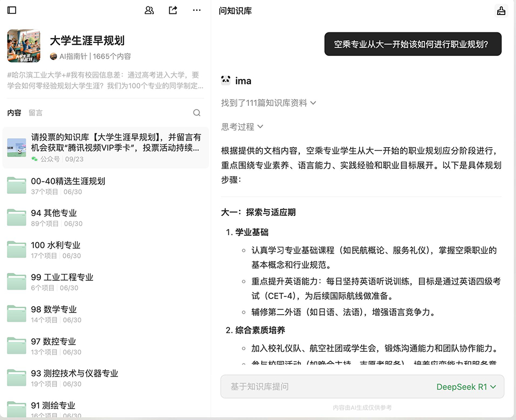Click the share knowledge base icon

(173, 10)
